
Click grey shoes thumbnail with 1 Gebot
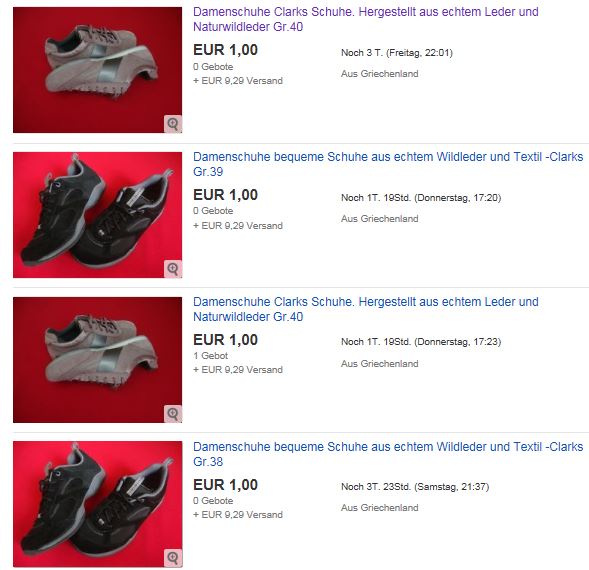click(x=97, y=360)
